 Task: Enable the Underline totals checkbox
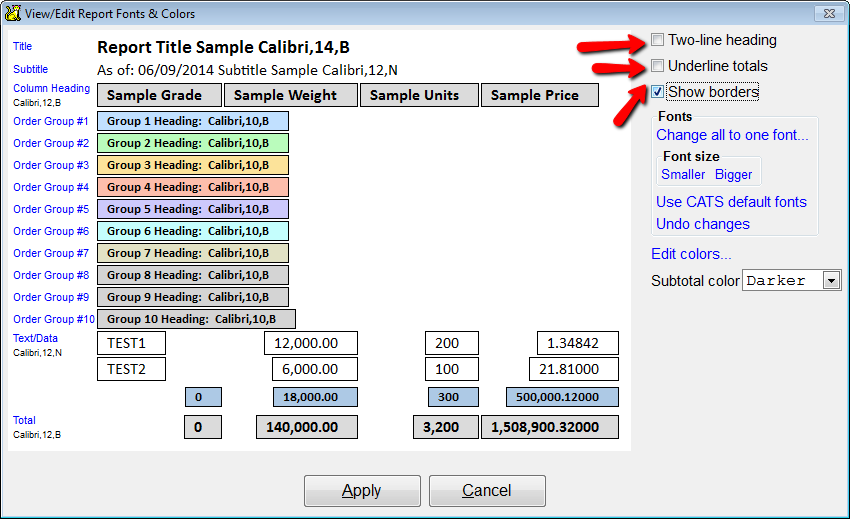tap(658, 66)
